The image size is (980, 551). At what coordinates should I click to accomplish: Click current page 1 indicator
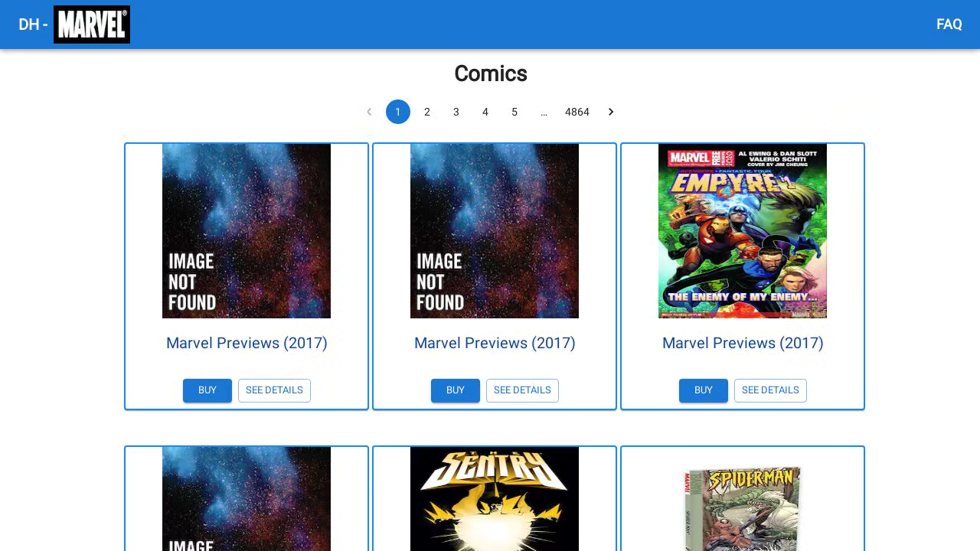pyautogui.click(x=398, y=112)
